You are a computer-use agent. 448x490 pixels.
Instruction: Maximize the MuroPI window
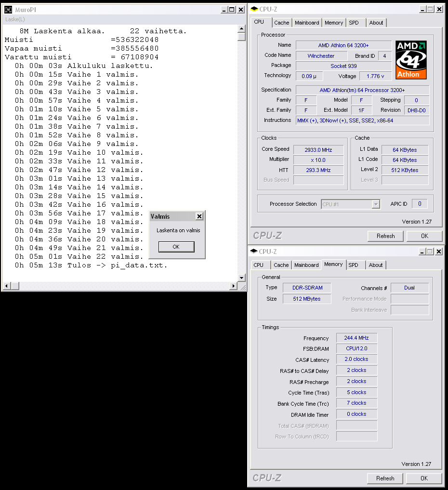tap(232, 10)
